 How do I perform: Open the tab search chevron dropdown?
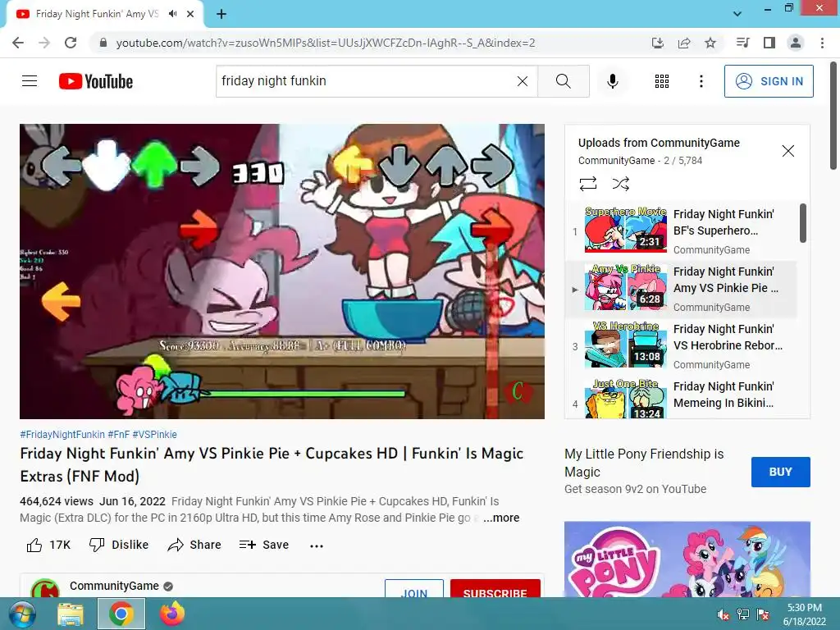[737, 14]
